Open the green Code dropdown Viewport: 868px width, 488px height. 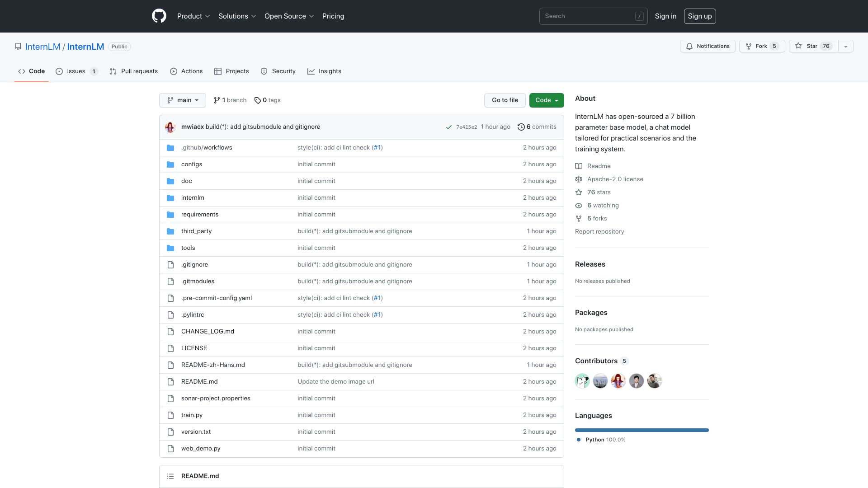[x=547, y=100]
